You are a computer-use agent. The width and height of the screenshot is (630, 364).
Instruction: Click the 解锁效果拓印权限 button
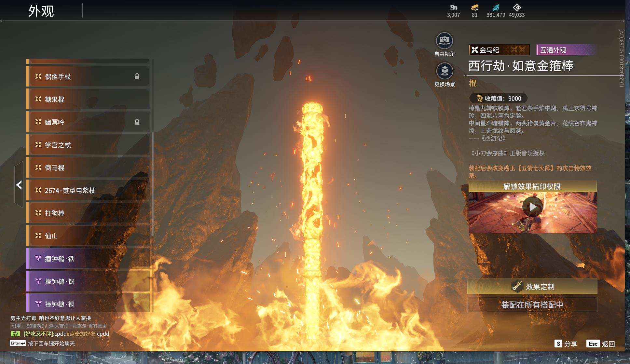click(x=532, y=186)
